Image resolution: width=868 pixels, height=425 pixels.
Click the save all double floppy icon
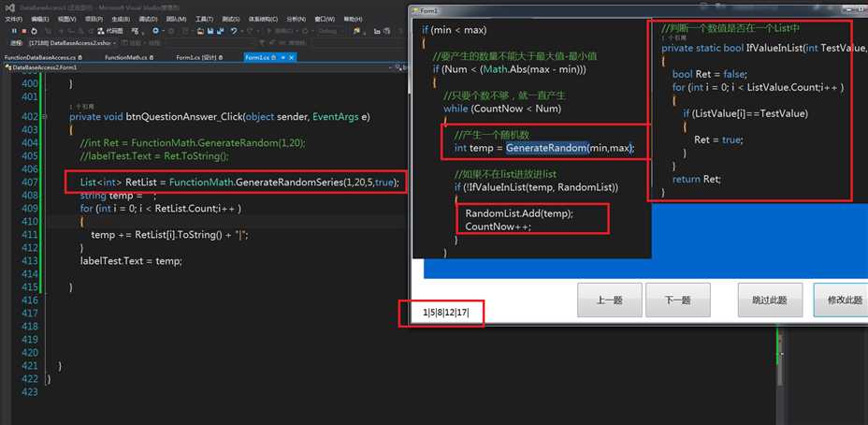pos(221,31)
